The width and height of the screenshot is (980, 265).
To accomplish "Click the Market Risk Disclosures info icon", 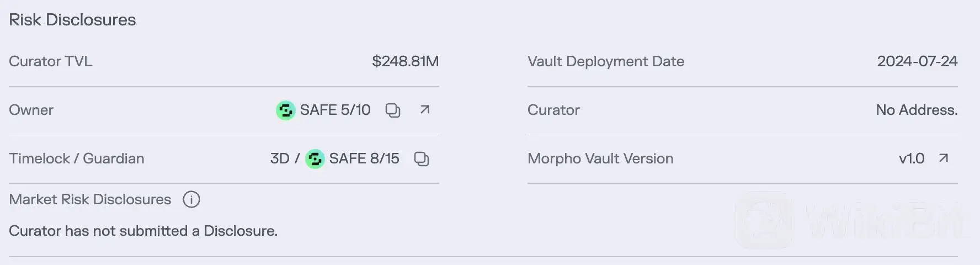I will coord(191,199).
